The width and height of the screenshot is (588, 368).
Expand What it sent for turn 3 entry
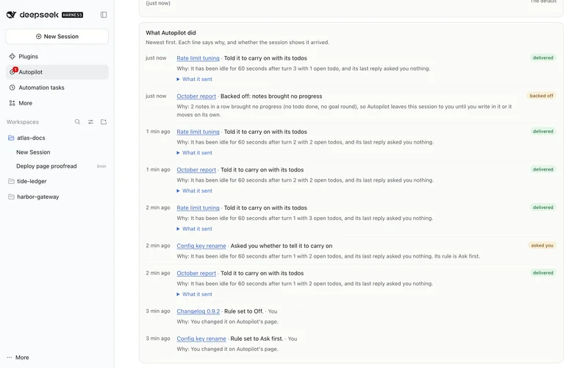194,79
